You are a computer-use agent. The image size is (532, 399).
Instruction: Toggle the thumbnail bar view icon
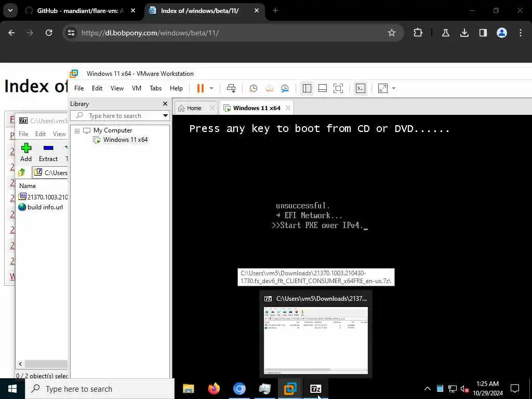coord(322,88)
